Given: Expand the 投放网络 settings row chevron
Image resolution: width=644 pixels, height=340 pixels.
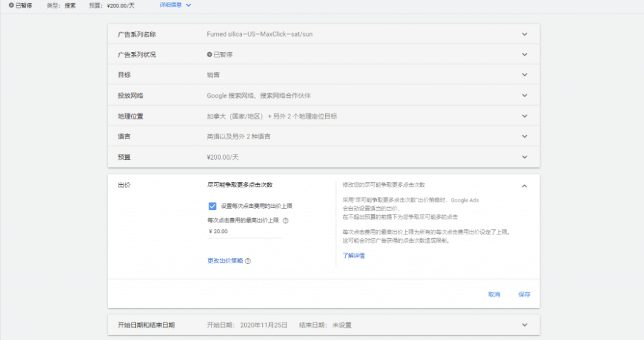Looking at the screenshot, I should [x=525, y=95].
